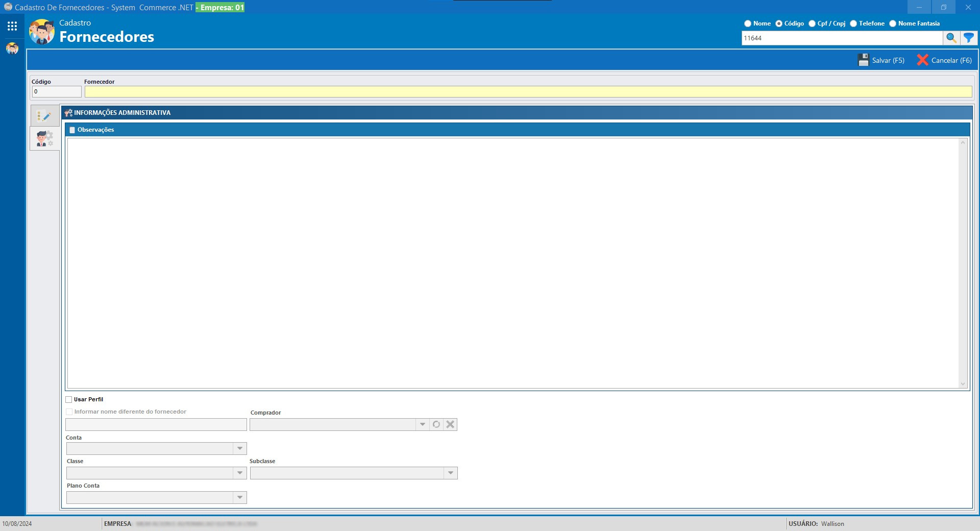Expand the Plano Conta combo box
The image size is (980, 531).
[240, 498]
